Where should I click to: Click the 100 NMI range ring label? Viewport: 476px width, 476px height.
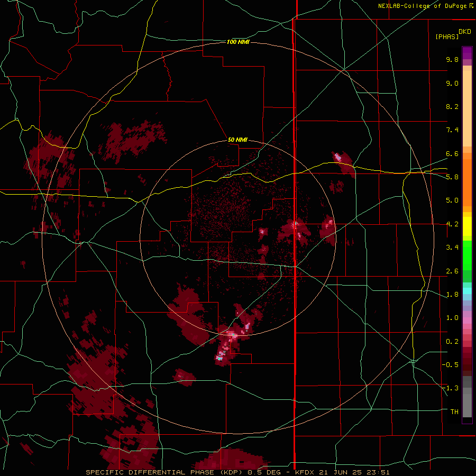click(238, 42)
